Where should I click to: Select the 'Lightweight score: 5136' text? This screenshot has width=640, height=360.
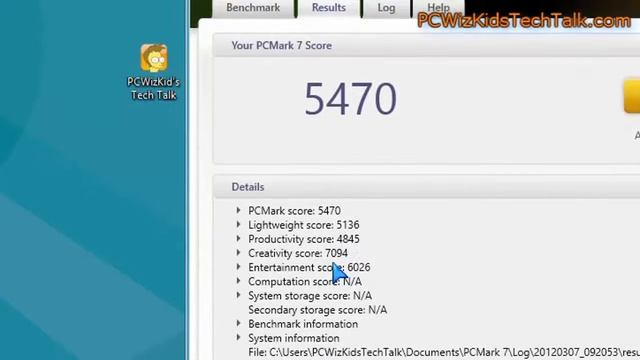pos(304,225)
